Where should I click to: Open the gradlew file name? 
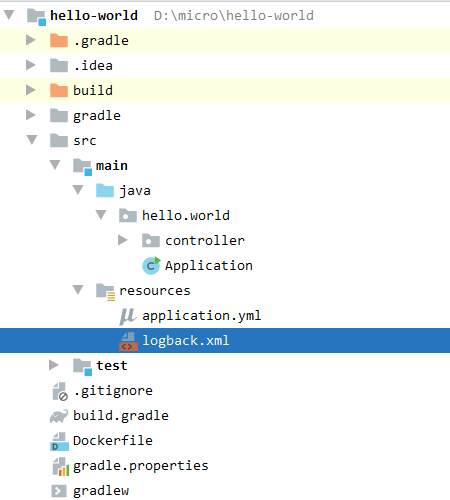coord(101,491)
